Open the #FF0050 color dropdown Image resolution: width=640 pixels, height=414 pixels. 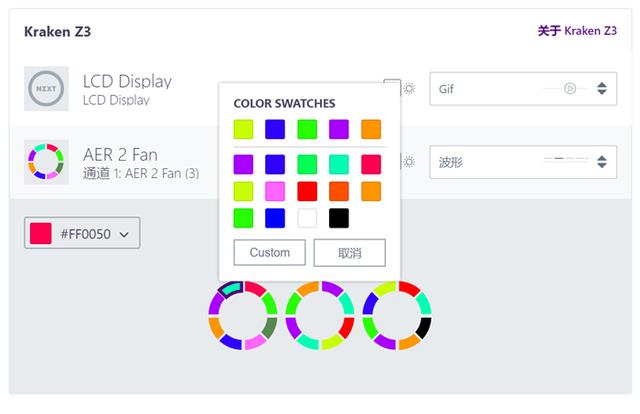(x=82, y=233)
